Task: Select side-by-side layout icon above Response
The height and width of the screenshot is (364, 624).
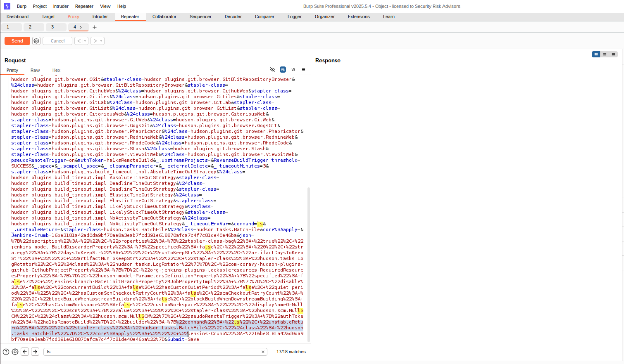Action: [596, 54]
